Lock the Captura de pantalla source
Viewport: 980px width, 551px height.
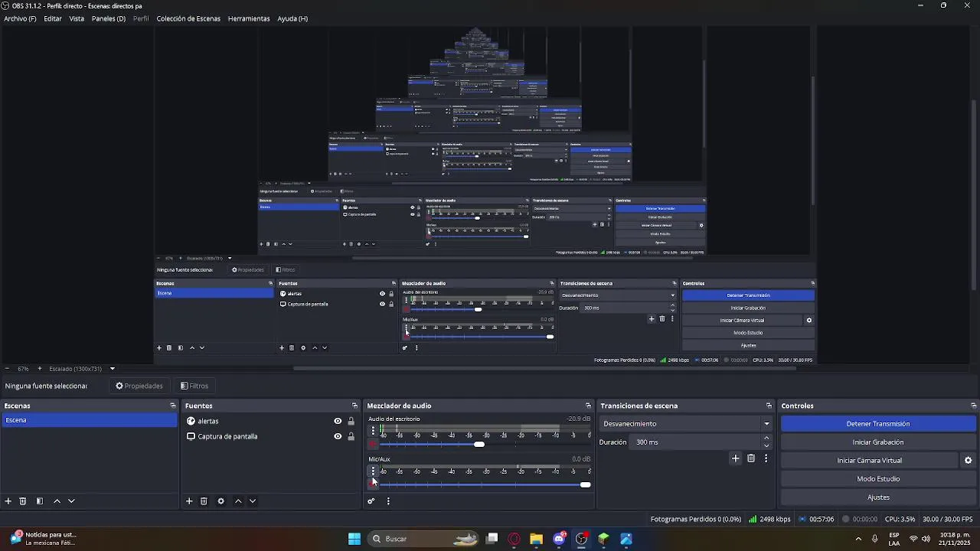pyautogui.click(x=351, y=436)
